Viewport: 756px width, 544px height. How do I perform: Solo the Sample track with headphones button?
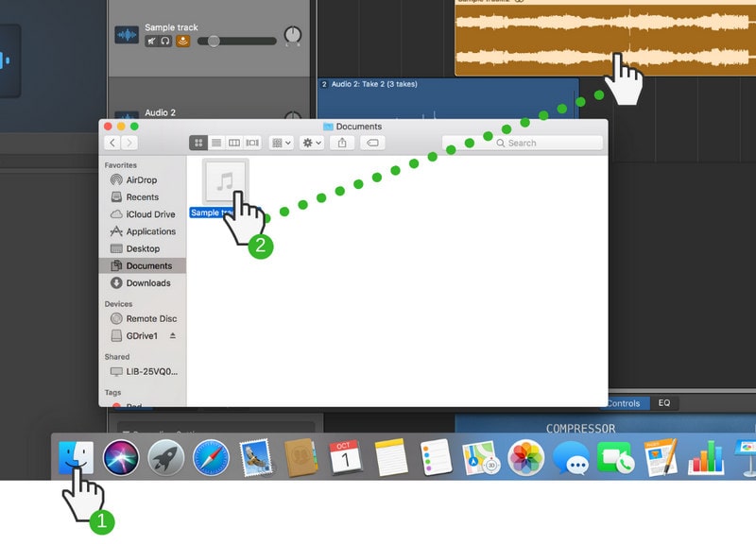pyautogui.click(x=165, y=41)
